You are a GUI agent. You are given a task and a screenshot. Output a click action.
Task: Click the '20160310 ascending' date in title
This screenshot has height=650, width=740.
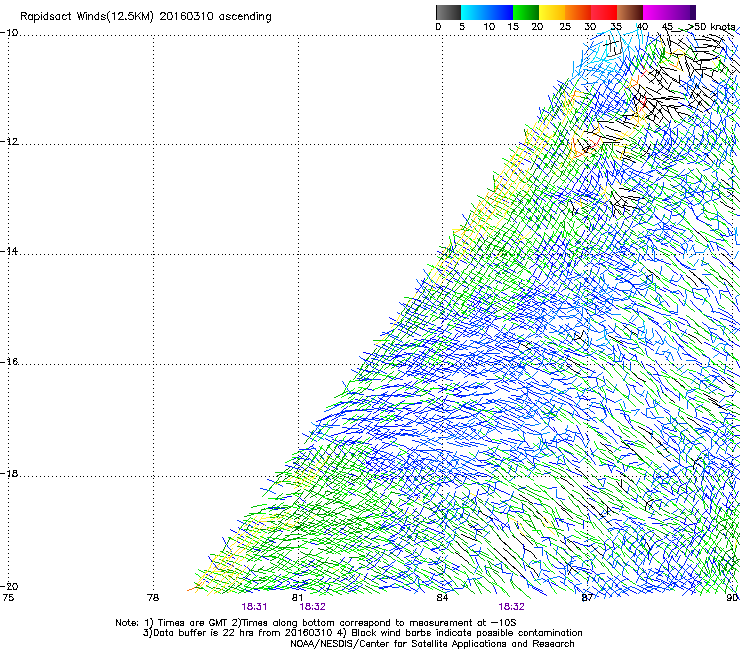(216, 17)
